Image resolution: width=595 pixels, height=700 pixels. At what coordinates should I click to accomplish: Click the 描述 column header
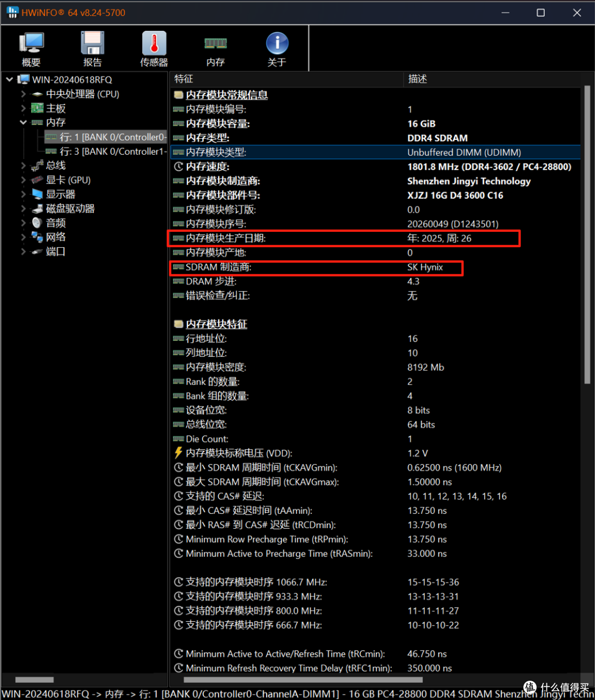click(x=493, y=79)
